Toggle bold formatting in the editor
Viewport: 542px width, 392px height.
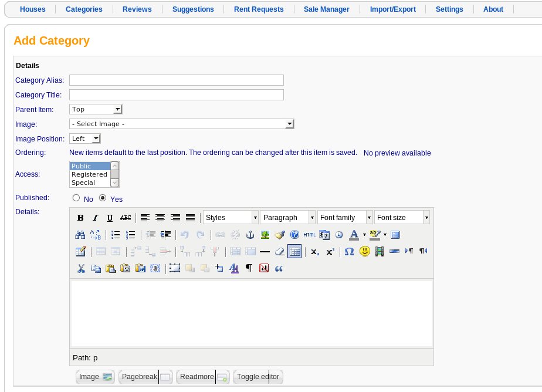coord(80,218)
